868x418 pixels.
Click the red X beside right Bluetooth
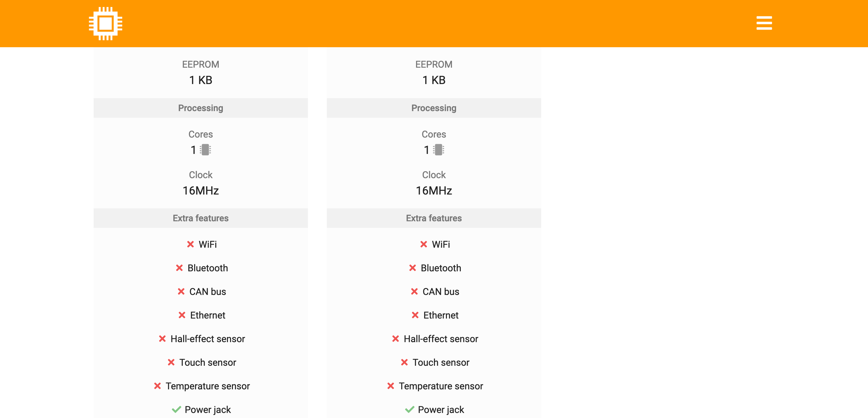click(413, 268)
